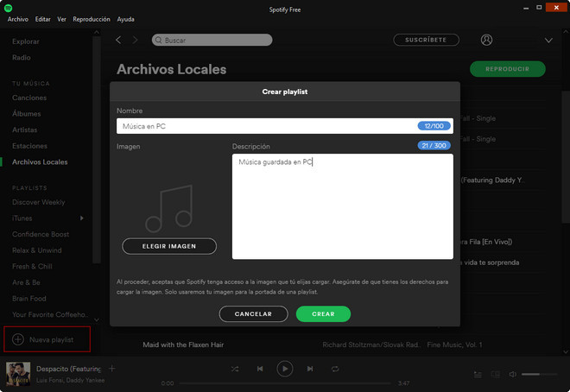This screenshot has height=392, width=570.
Task: Skip to the next track
Action: 310,369
